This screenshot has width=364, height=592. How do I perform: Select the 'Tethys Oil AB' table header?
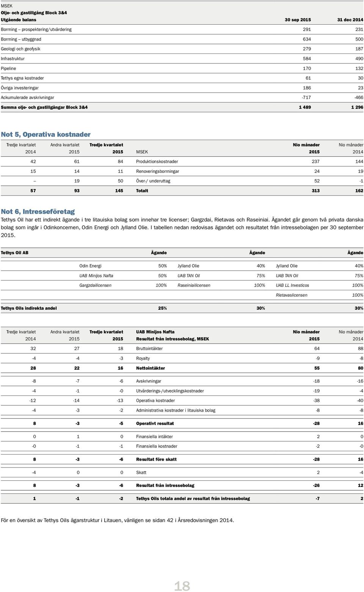[x=14, y=253]
